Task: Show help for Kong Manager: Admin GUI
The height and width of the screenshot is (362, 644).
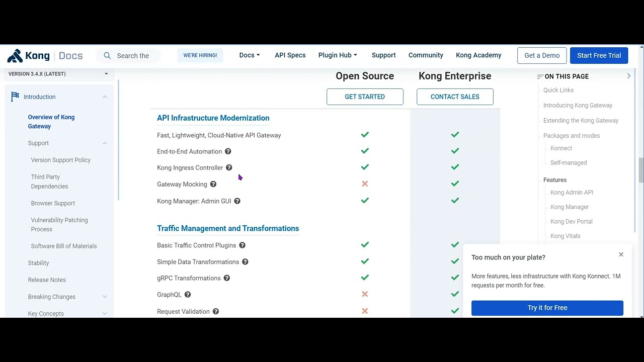Action: (237, 201)
